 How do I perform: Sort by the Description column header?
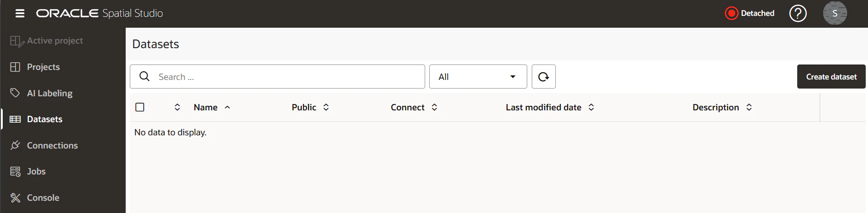coord(716,107)
